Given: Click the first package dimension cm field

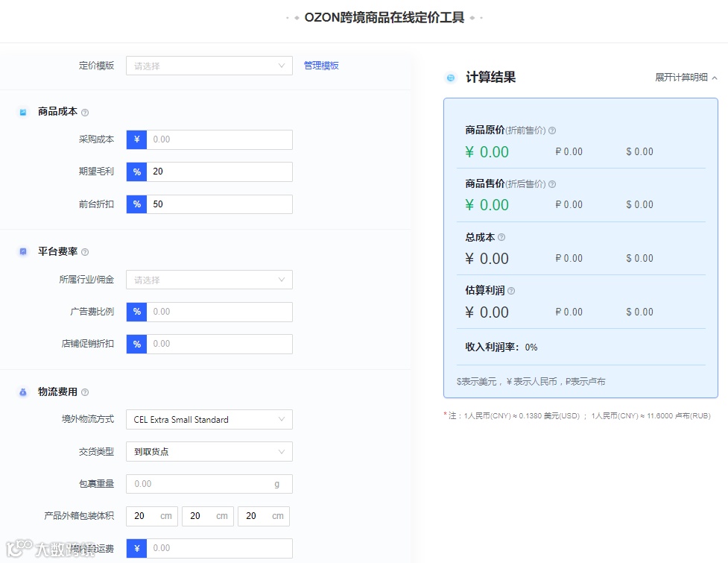Looking at the screenshot, I should [152, 516].
